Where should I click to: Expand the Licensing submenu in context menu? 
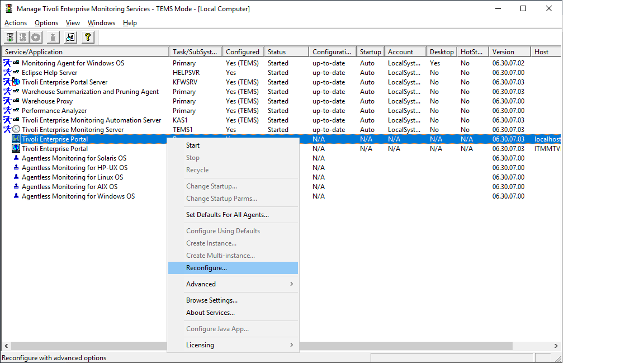(233, 345)
